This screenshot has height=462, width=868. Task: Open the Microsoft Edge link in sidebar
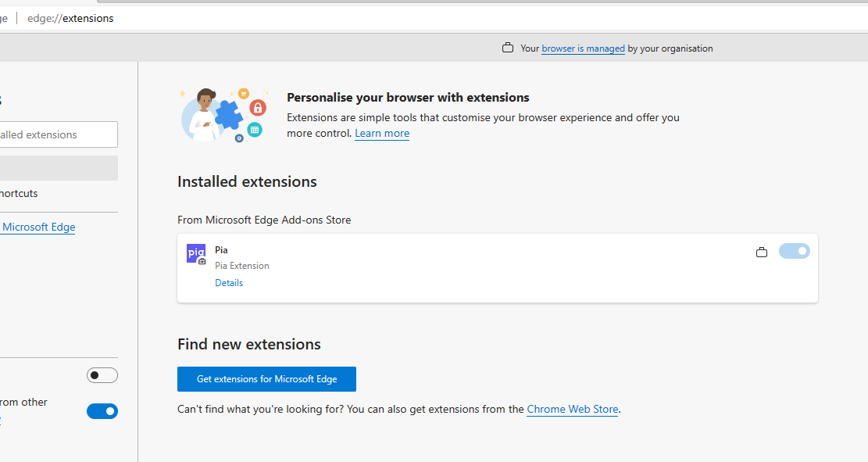(38, 227)
